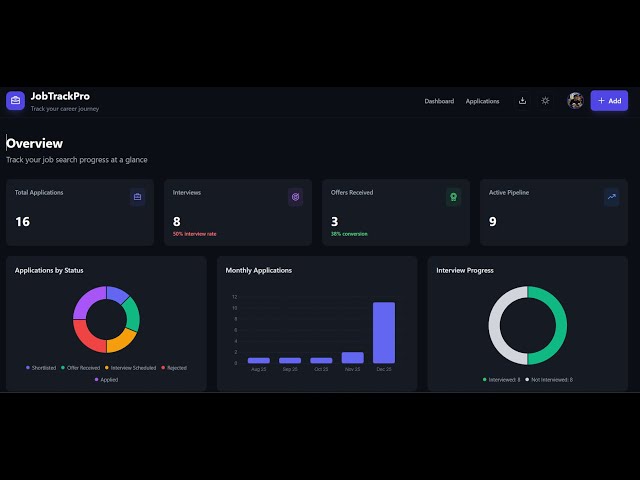This screenshot has height=480, width=640.
Task: Click the Nov 25 bar in Monthly Applications
Action: click(x=353, y=358)
